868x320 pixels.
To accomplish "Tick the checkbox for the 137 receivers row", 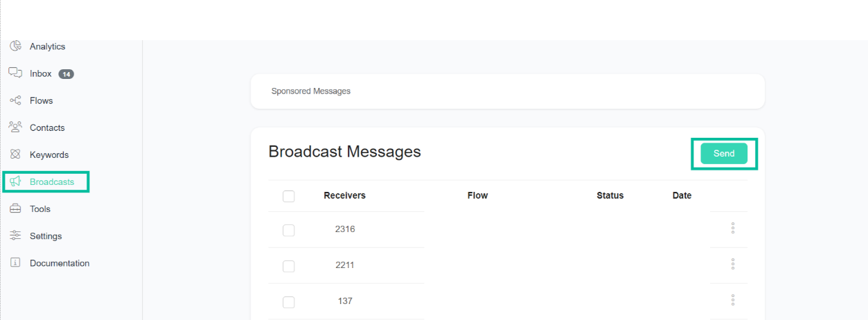I will point(289,302).
